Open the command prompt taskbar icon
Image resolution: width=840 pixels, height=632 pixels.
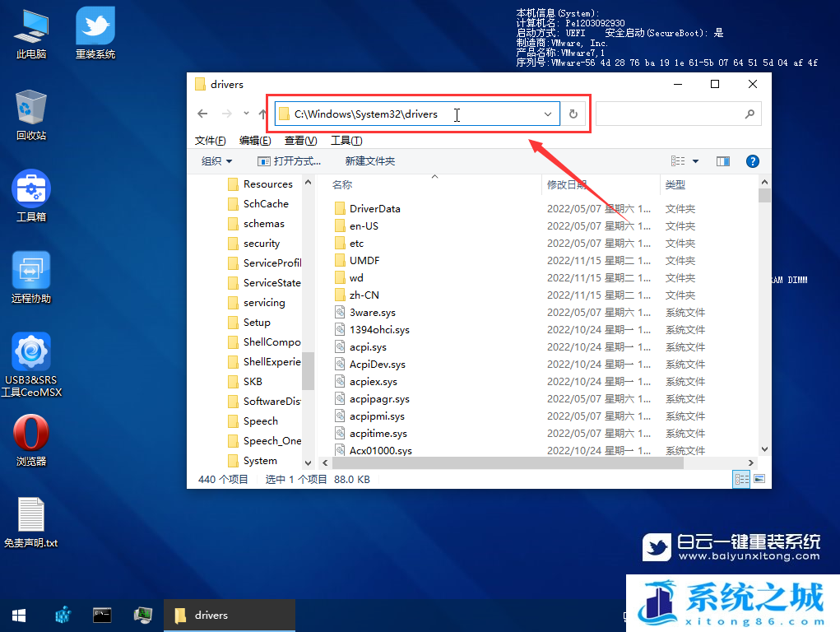[102, 615]
